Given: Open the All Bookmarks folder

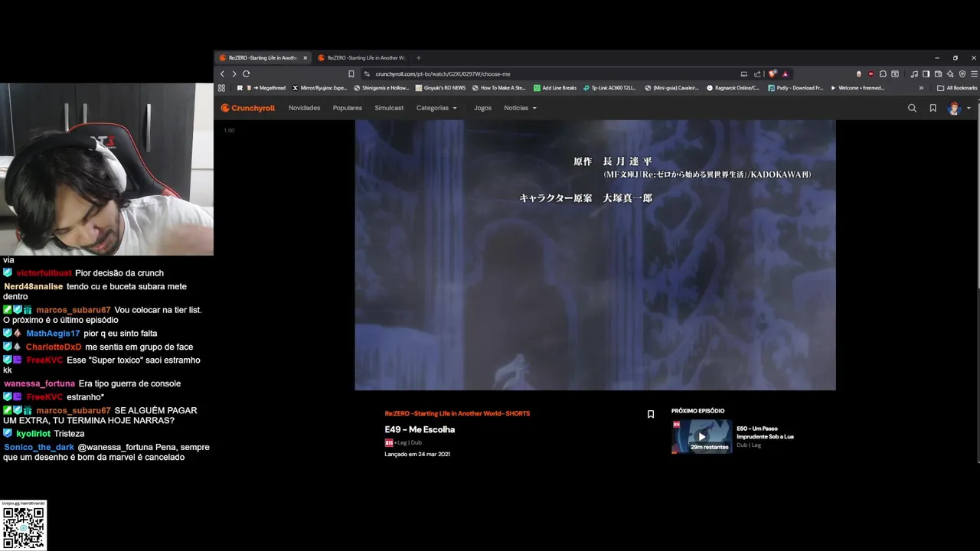Looking at the screenshot, I should [x=957, y=88].
